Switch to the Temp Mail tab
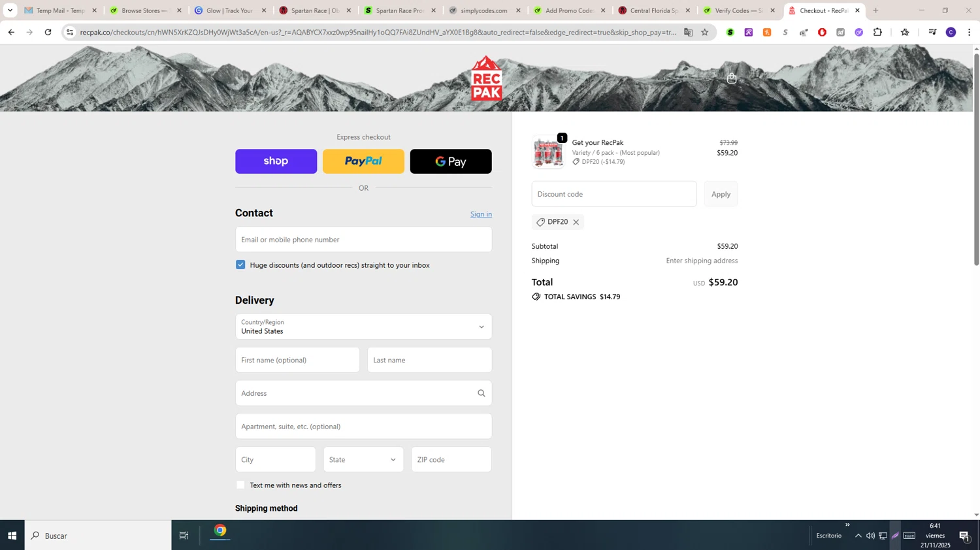The width and height of the screenshot is (980, 550). (x=60, y=10)
